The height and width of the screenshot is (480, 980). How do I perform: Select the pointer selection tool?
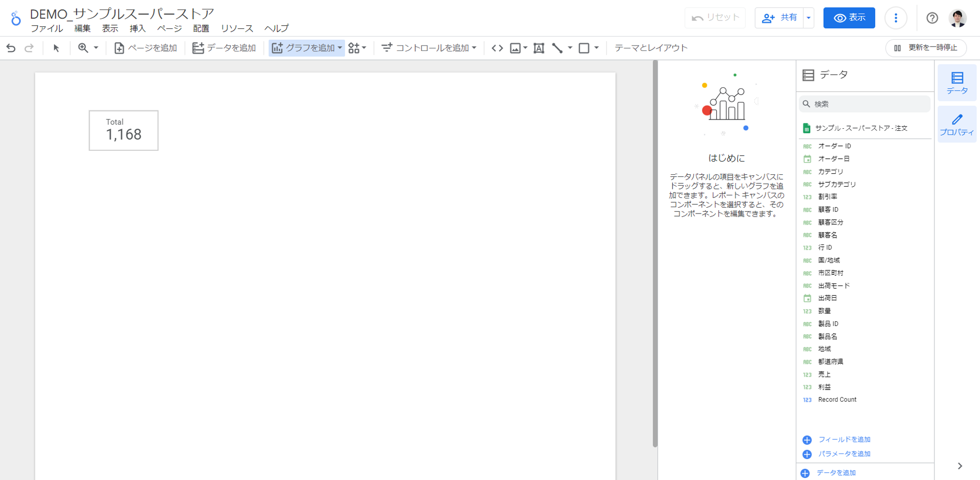[x=56, y=48]
